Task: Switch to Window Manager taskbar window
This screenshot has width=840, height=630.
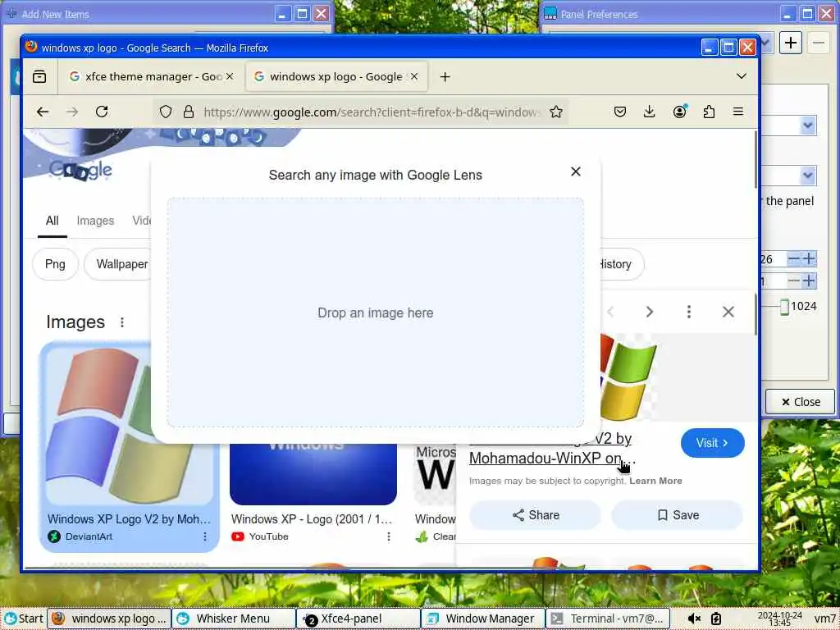Action: click(482, 619)
